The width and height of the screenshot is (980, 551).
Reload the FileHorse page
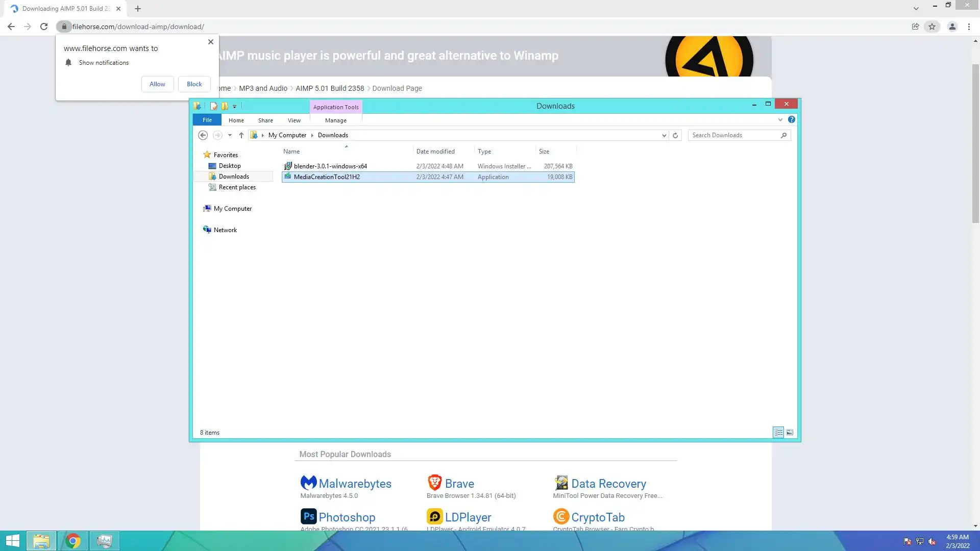pos(44,27)
